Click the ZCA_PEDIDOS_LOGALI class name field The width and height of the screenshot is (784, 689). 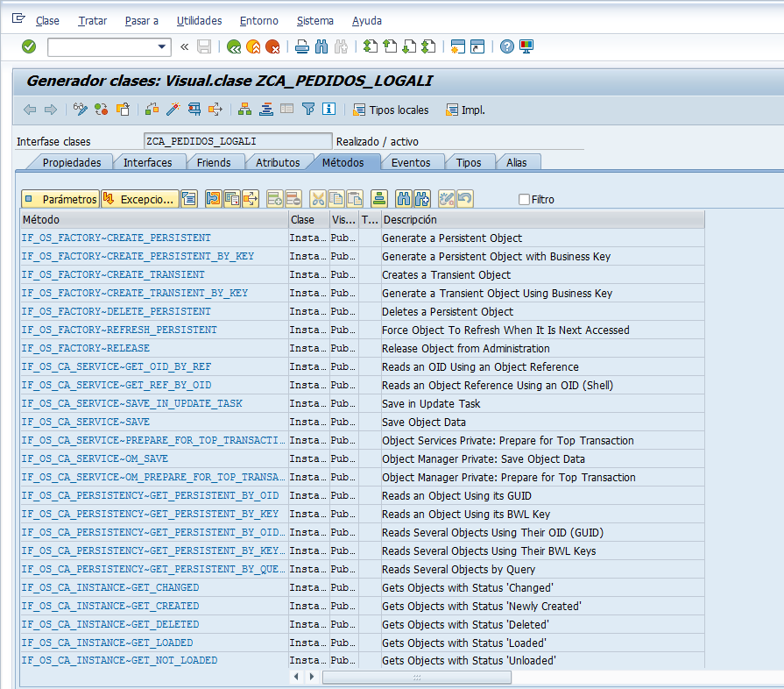click(x=237, y=142)
